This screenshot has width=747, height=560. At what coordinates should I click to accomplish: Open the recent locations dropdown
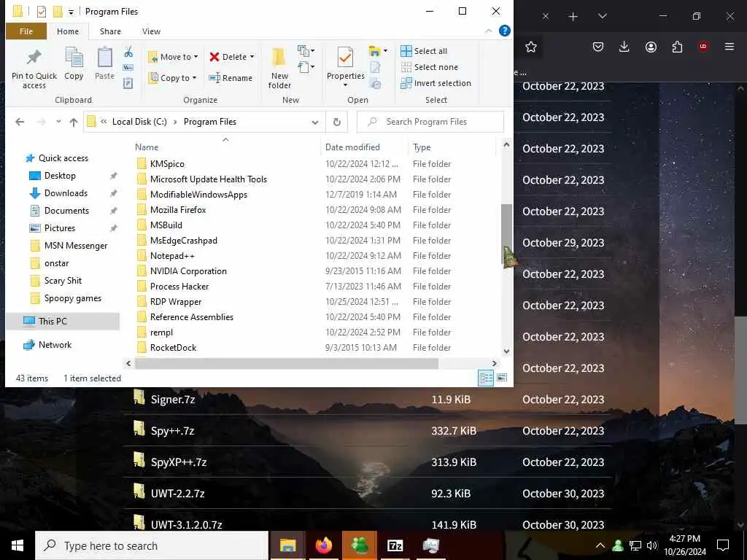coord(58,122)
